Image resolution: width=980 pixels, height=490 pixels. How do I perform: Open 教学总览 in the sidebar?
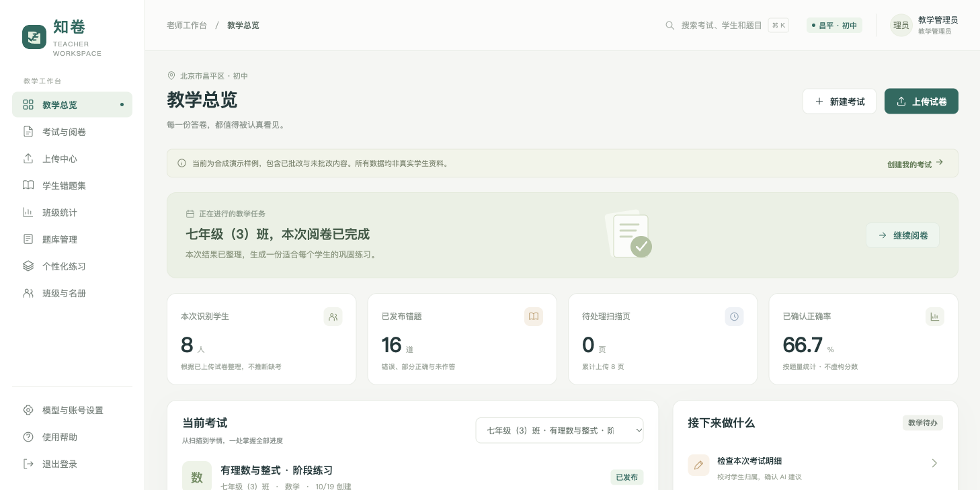(x=72, y=105)
